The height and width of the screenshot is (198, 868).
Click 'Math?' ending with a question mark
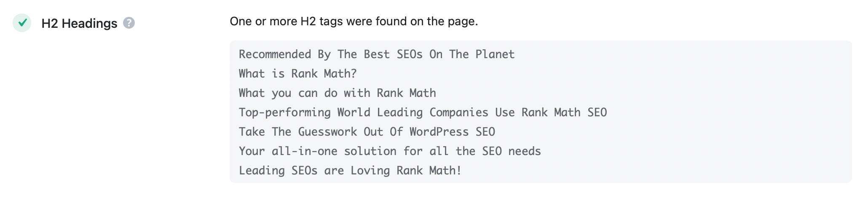pyautogui.click(x=340, y=74)
